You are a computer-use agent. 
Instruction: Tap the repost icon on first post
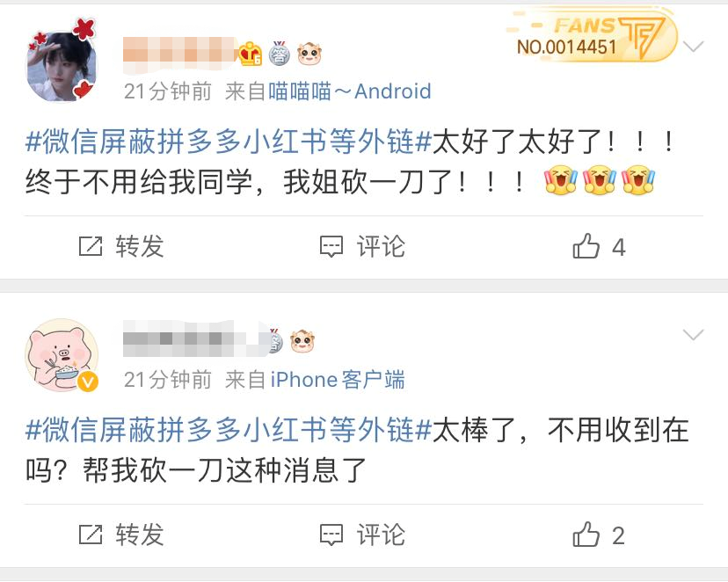91,246
